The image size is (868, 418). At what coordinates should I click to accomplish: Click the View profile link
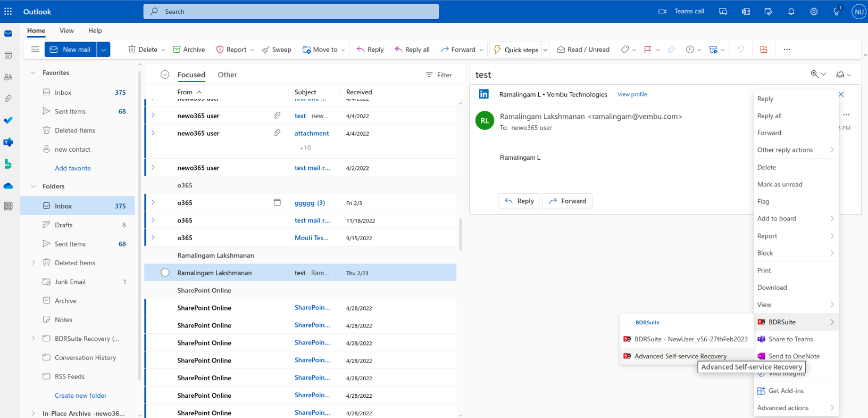(632, 94)
